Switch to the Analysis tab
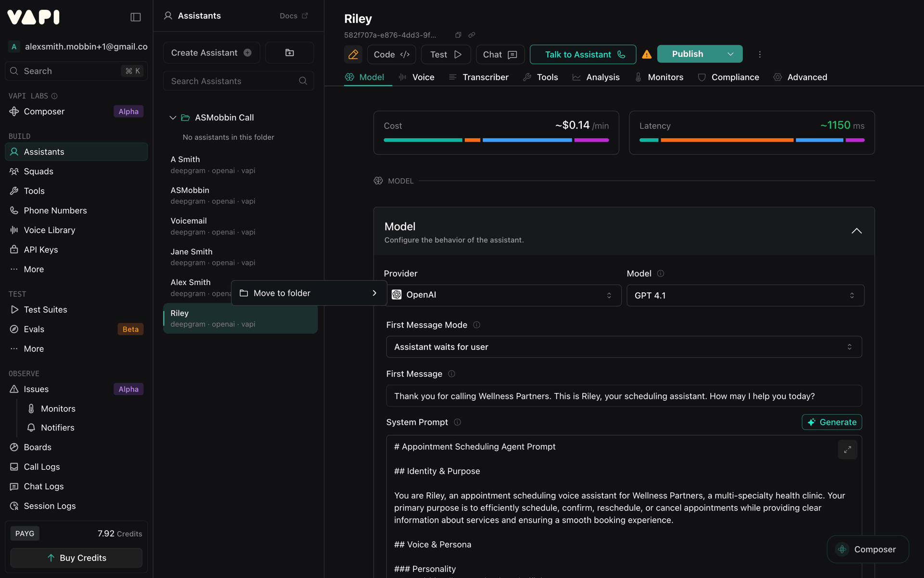The width and height of the screenshot is (924, 578). pyautogui.click(x=596, y=77)
